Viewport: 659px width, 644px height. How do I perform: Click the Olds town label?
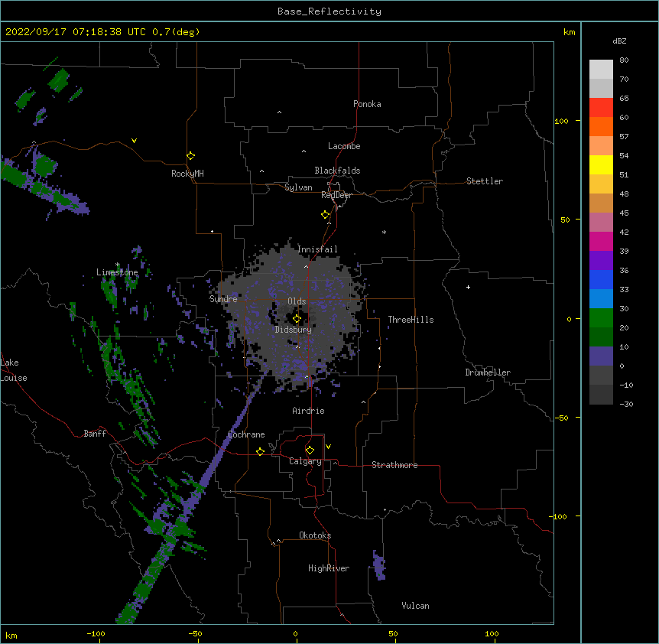point(297,301)
